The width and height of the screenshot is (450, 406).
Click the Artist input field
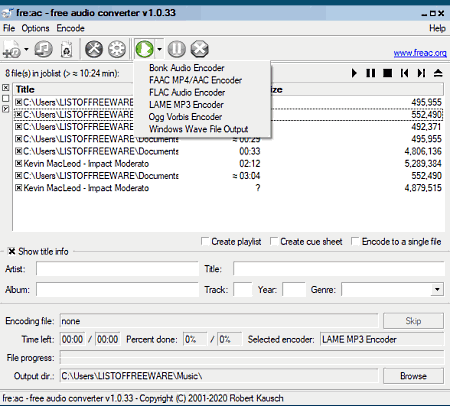(117, 269)
